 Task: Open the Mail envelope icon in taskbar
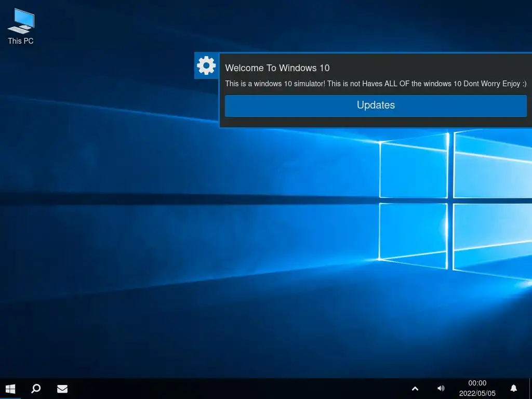[x=62, y=389]
